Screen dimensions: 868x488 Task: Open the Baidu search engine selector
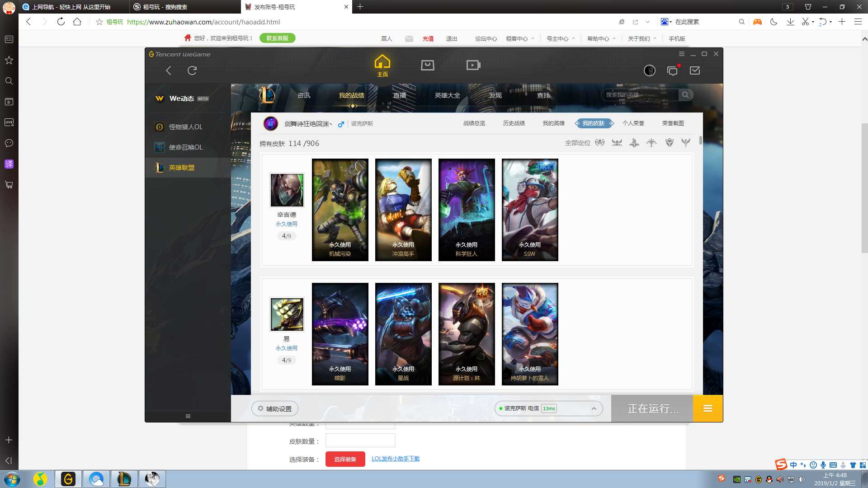pyautogui.click(x=666, y=22)
